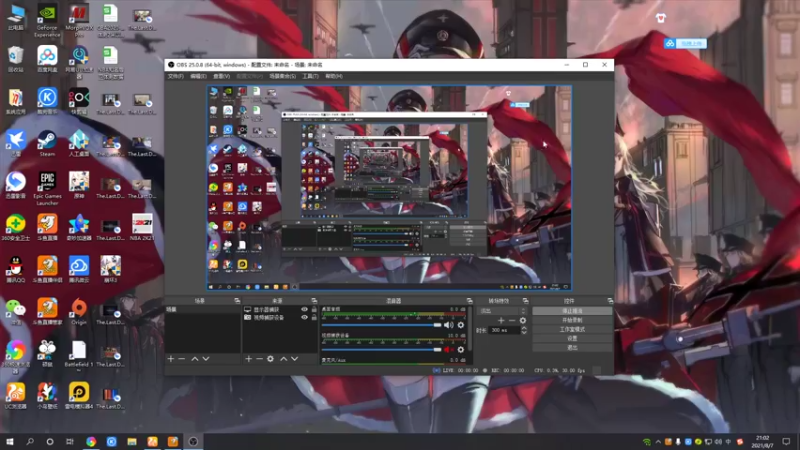Open the taskbar search magnifier
The image size is (800, 450).
(30, 442)
